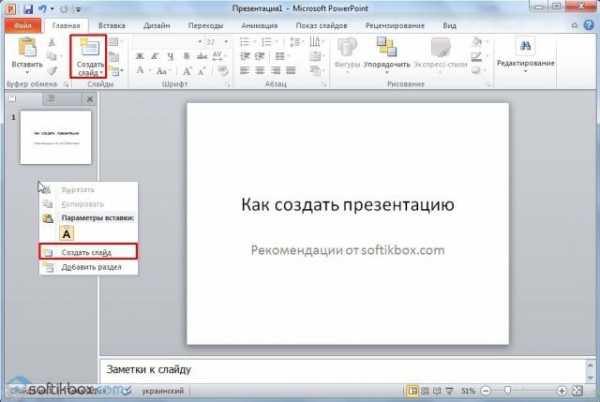Open bullets list dropdown arrow
Screen dimensions: 600x402
tap(254, 42)
